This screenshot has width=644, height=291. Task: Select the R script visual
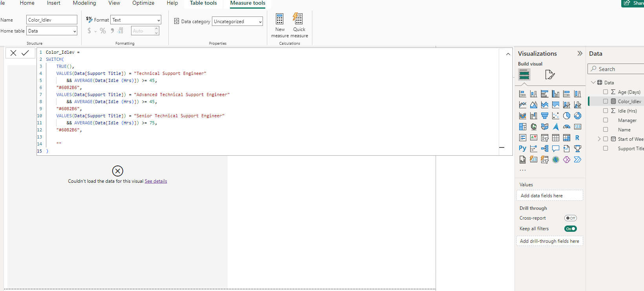(x=577, y=138)
